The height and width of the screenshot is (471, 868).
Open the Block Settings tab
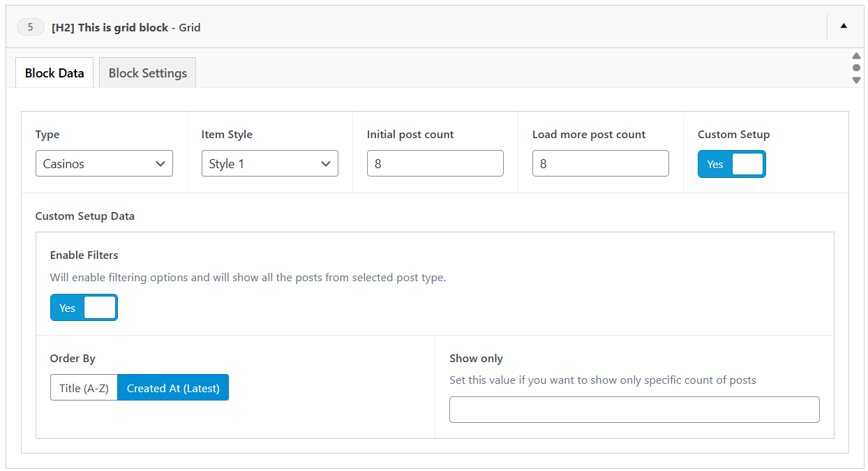click(x=147, y=73)
